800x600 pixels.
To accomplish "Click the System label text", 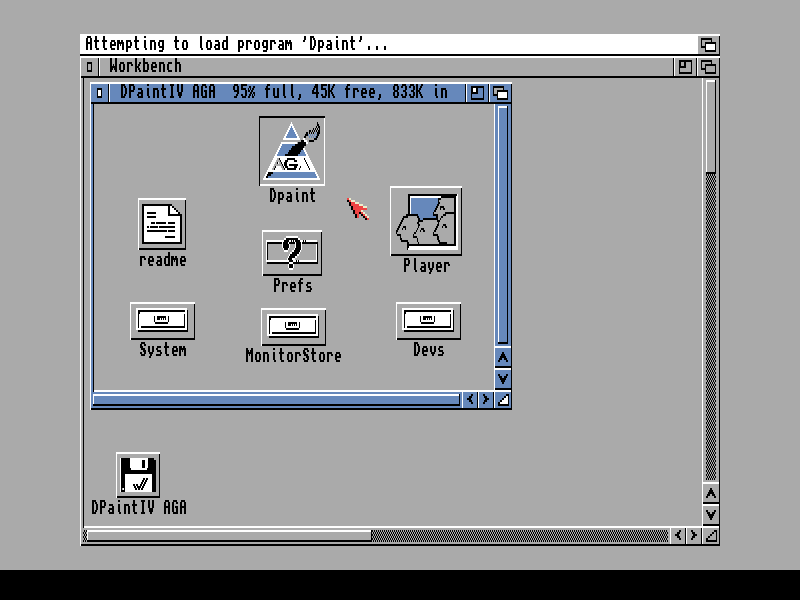I will point(163,350).
